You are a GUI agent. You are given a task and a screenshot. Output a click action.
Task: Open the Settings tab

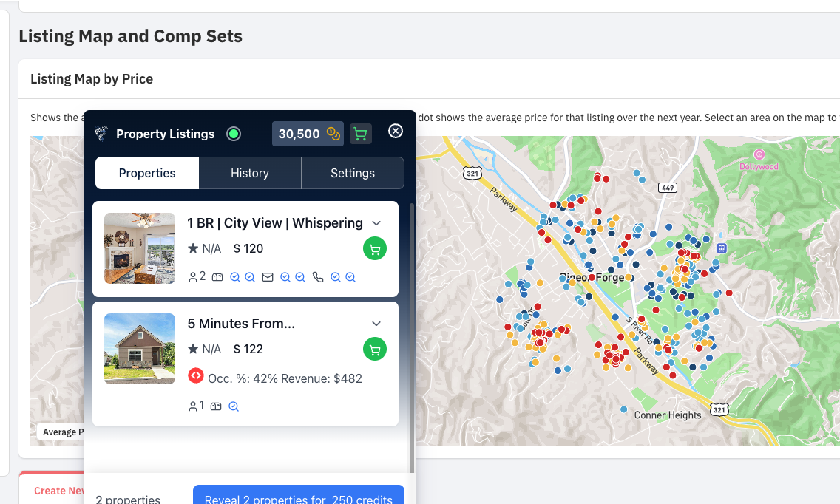click(x=353, y=172)
